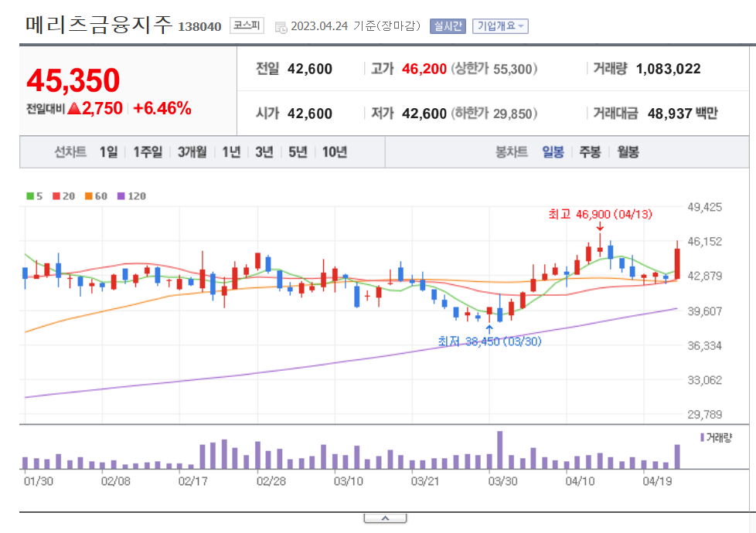
Task: Click the 전일 42,600 value
Action: pos(309,69)
